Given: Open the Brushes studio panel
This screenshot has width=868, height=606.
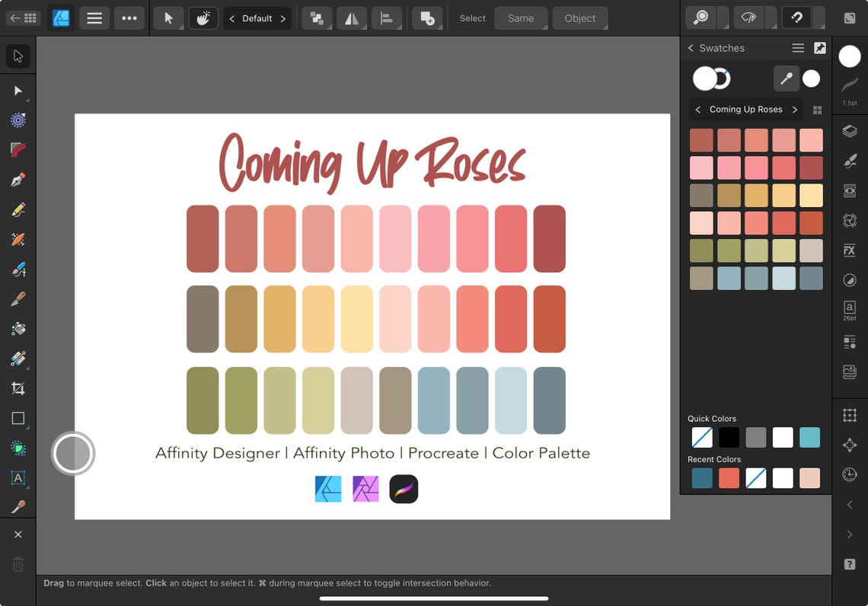Looking at the screenshot, I should tap(850, 161).
